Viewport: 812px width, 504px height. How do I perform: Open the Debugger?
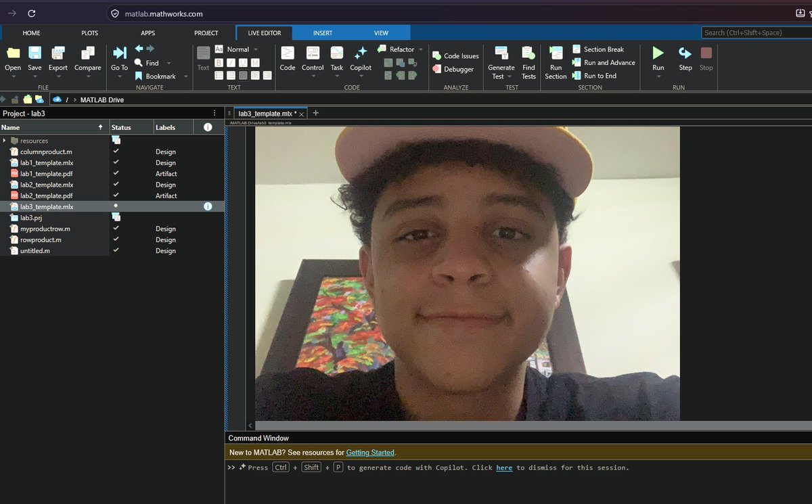coord(453,69)
